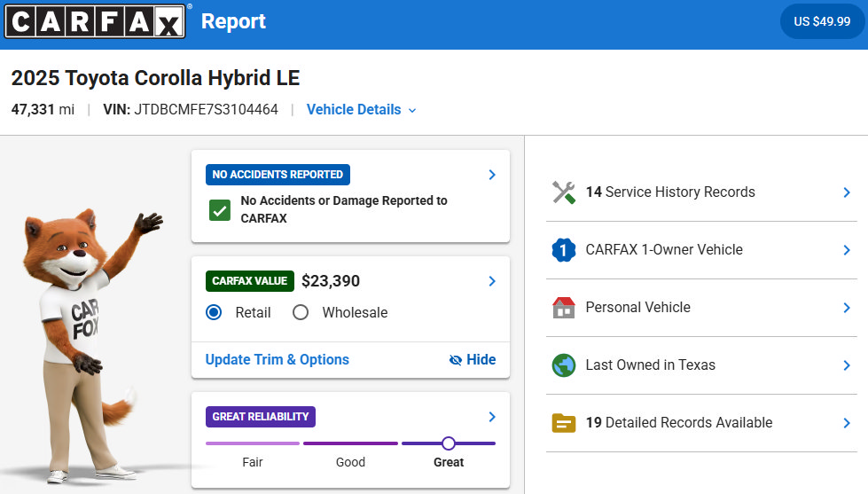
Task: Open Service History Records chevron
Action: 847,192
